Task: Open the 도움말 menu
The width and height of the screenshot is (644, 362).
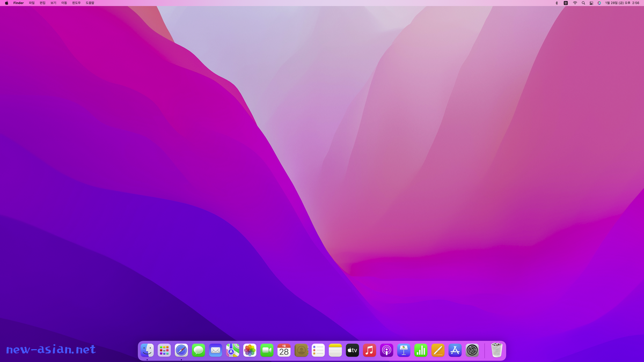Action: 90,3
